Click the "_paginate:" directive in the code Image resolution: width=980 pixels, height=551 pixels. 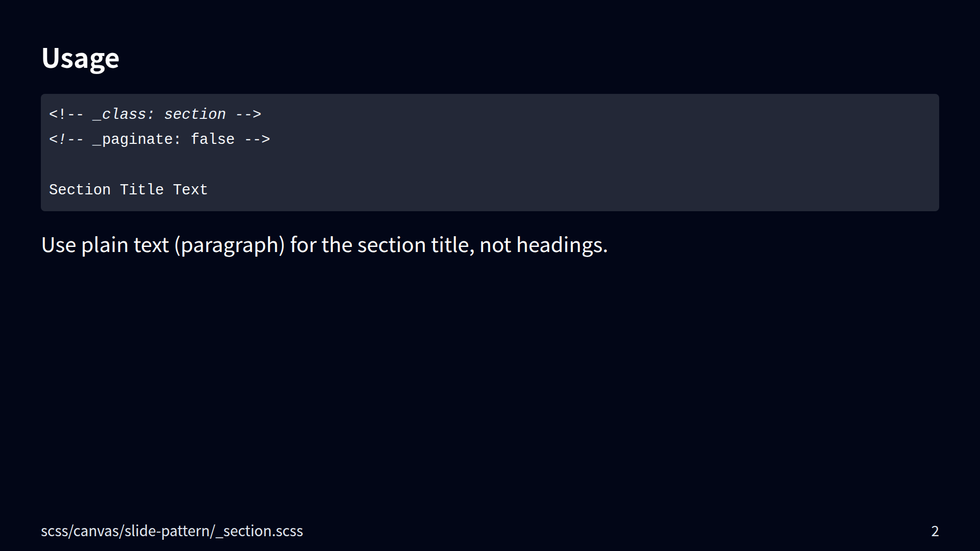pos(137,139)
